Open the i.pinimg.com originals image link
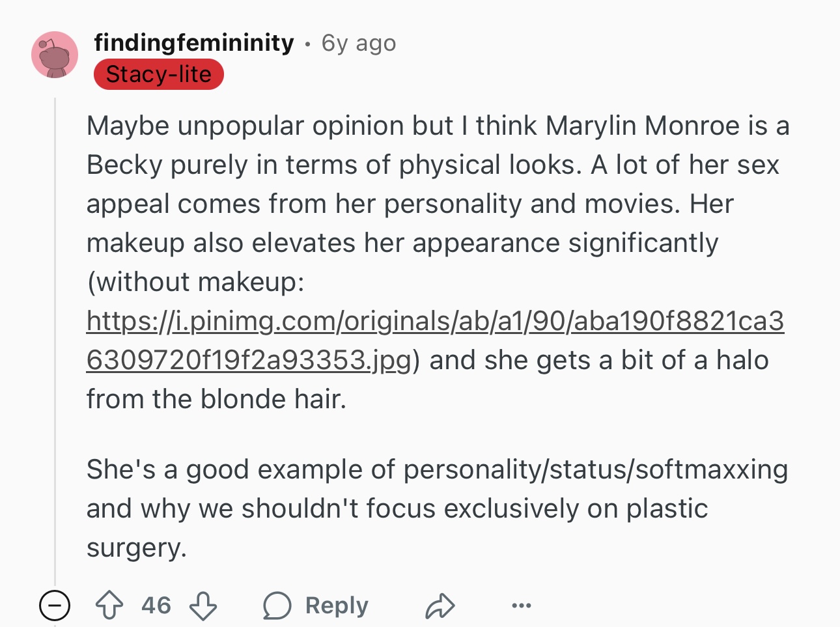Image resolution: width=840 pixels, height=627 pixels. click(435, 321)
